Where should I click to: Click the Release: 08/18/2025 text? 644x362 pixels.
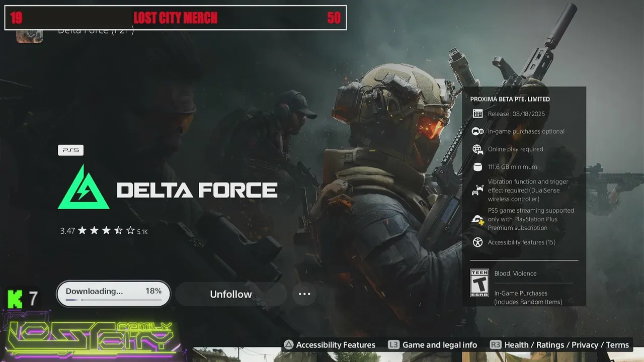click(x=516, y=114)
